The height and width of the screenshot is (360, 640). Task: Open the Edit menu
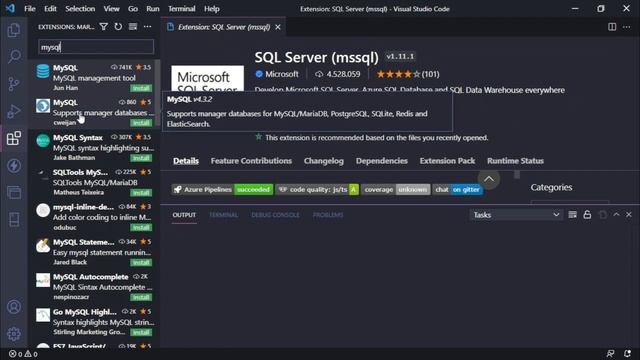pos(50,9)
